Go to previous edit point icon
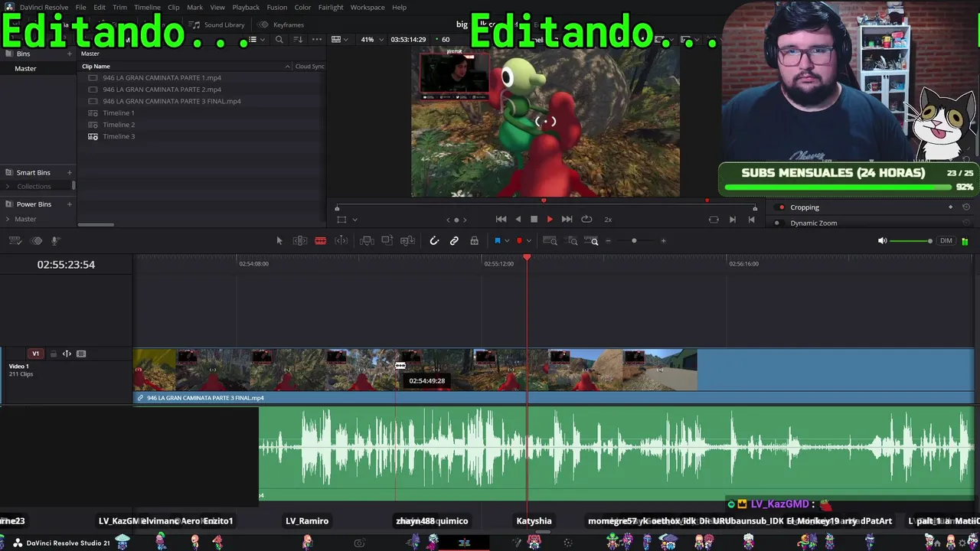The image size is (980, 551). tap(751, 220)
